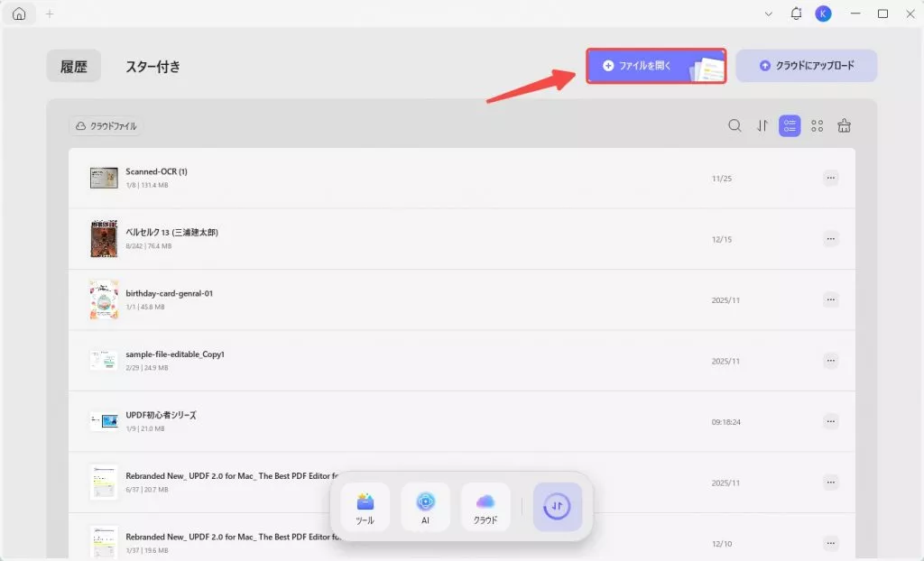Keep the list view toggle active
Image resolution: width=924 pixels, height=561 pixels.
click(x=790, y=125)
